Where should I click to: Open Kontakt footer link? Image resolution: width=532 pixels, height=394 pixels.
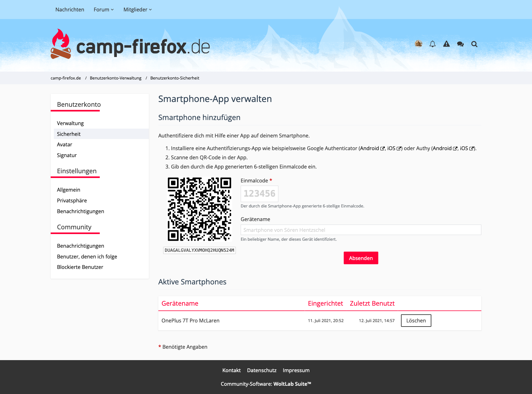pyautogui.click(x=231, y=370)
